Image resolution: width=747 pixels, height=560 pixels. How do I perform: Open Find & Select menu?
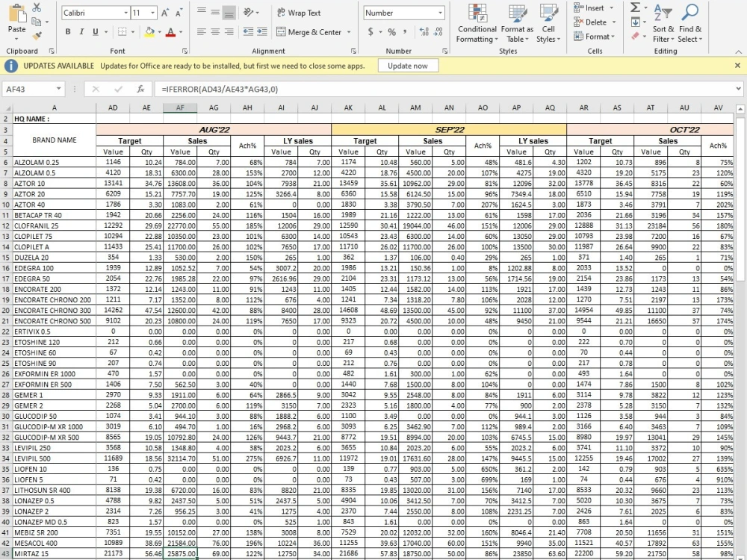690,23
